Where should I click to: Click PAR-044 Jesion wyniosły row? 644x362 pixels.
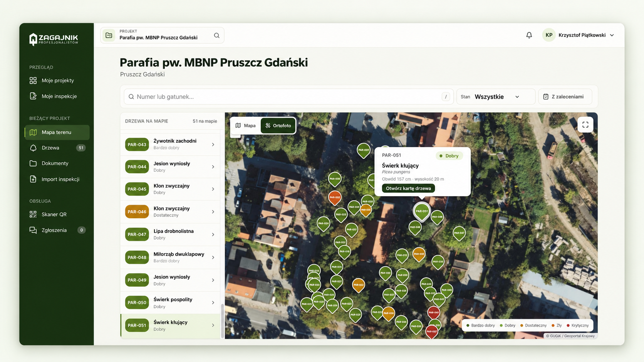coord(170,167)
